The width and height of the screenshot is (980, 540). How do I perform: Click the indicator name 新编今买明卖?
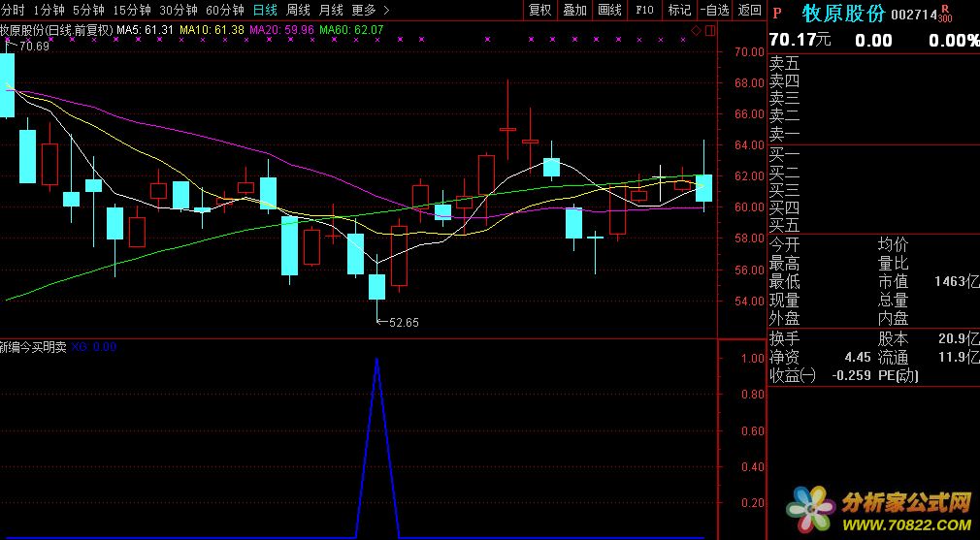pyautogui.click(x=33, y=347)
